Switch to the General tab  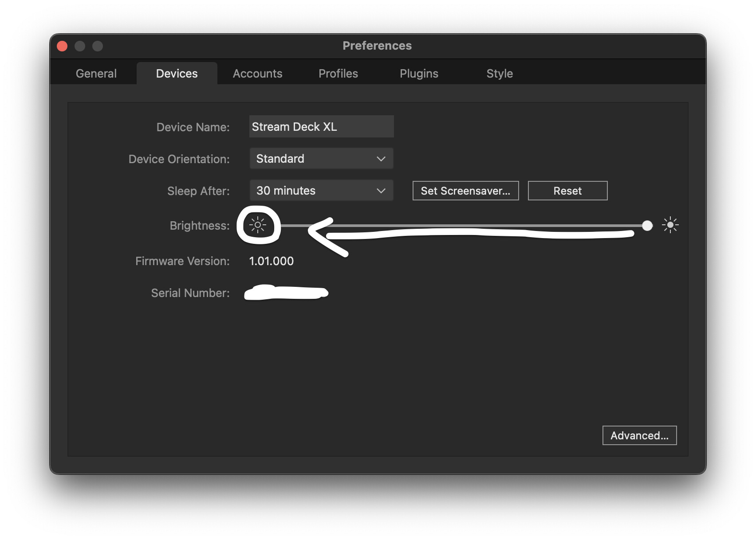click(x=96, y=74)
